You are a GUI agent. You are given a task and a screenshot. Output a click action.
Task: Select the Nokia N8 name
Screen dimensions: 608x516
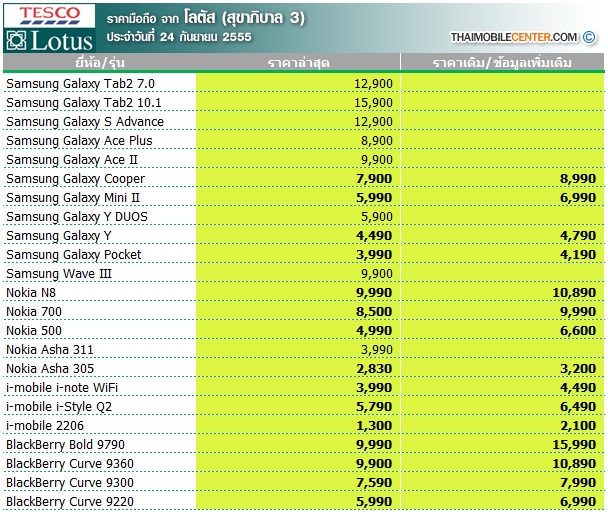[x=31, y=293]
